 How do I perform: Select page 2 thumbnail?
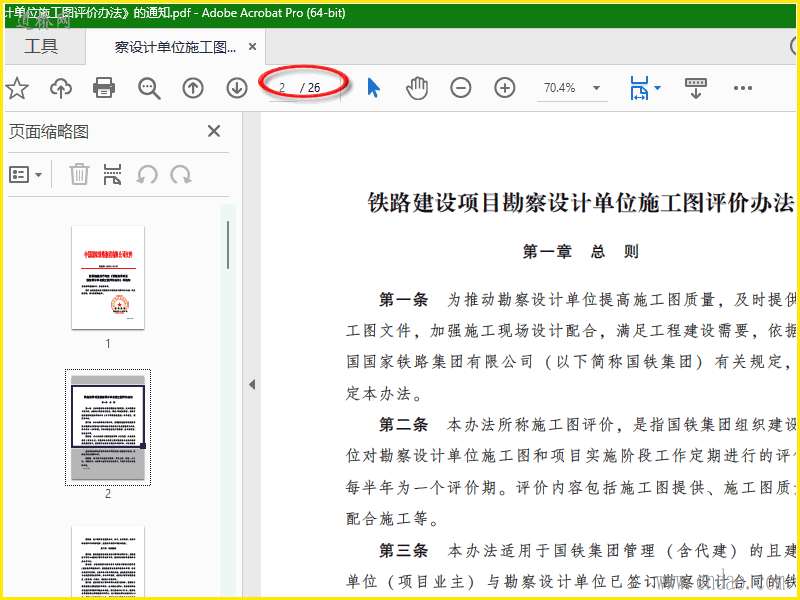point(108,428)
